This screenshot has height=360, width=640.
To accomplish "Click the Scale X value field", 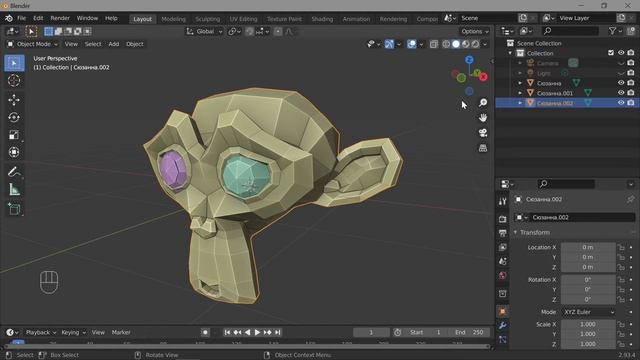I will pos(588,324).
